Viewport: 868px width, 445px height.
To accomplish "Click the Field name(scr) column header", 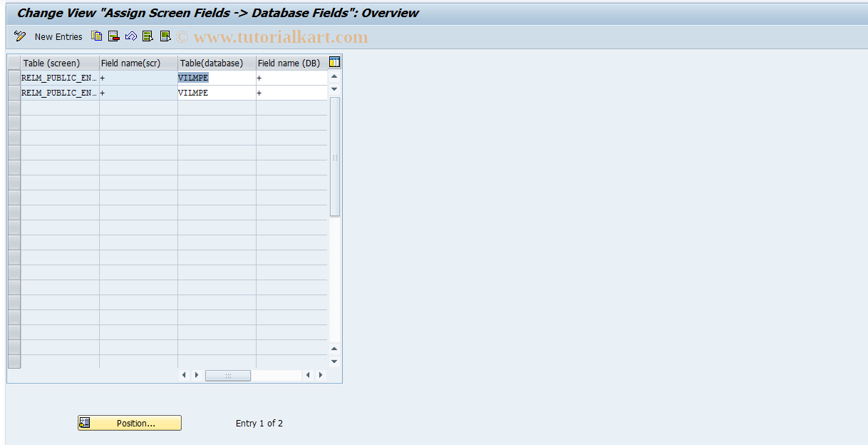I will (138, 63).
